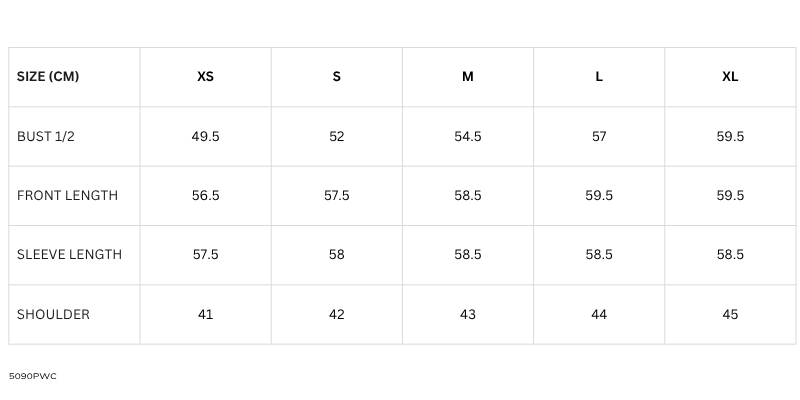Select the XS column header
The width and height of the screenshot is (800, 400).
click(205, 77)
